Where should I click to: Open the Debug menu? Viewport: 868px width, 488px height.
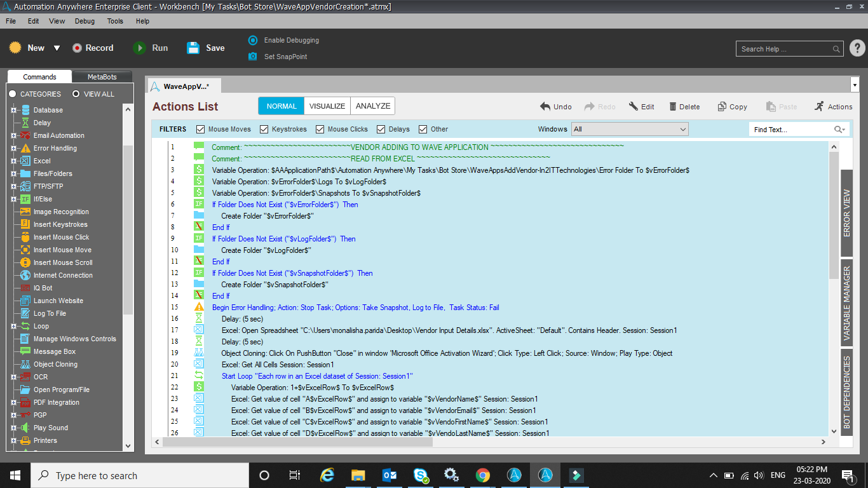[x=85, y=21]
